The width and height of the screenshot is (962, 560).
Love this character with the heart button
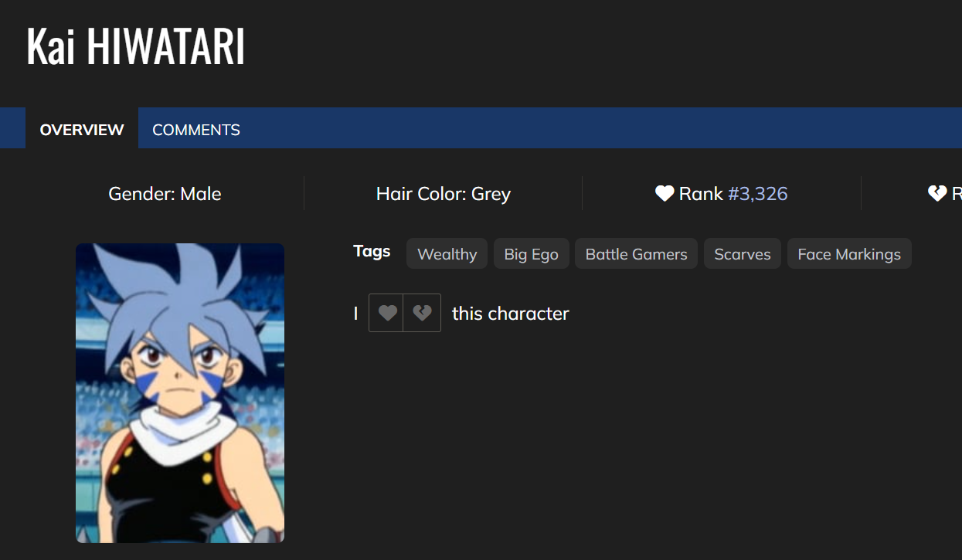point(386,313)
